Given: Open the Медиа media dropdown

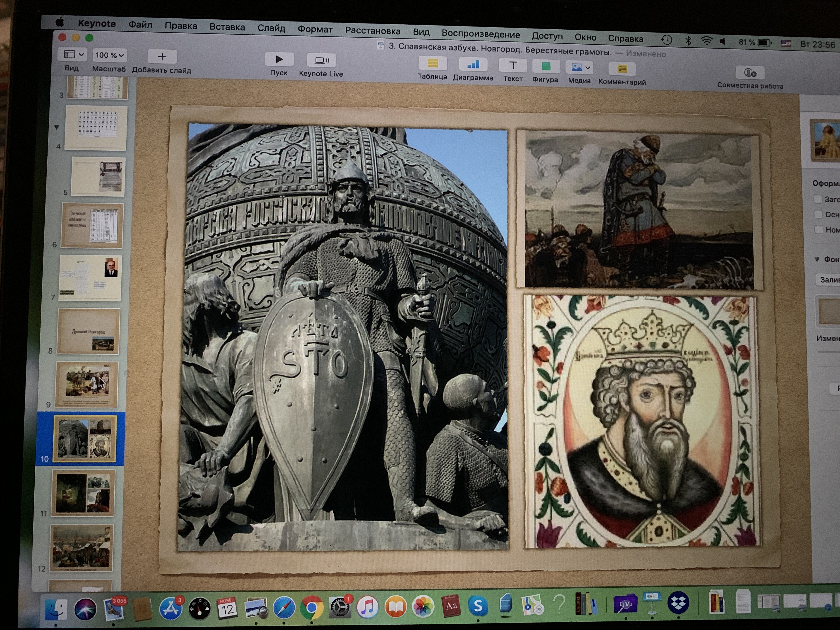Looking at the screenshot, I should coord(579,67).
